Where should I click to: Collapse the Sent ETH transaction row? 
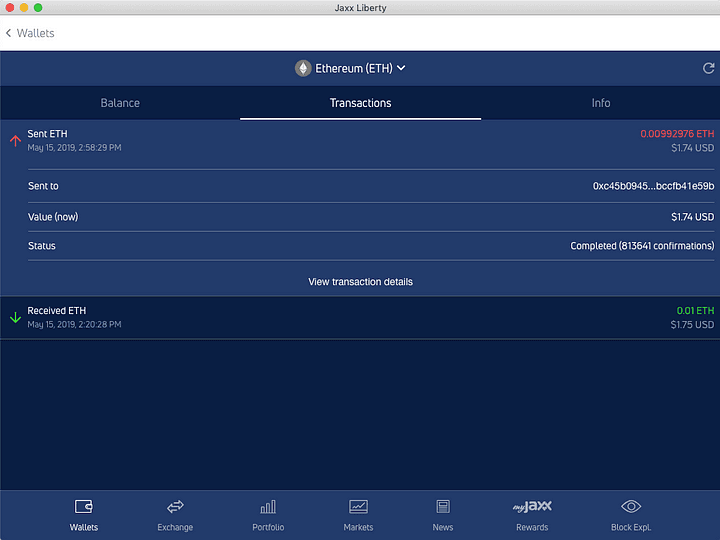coord(360,141)
